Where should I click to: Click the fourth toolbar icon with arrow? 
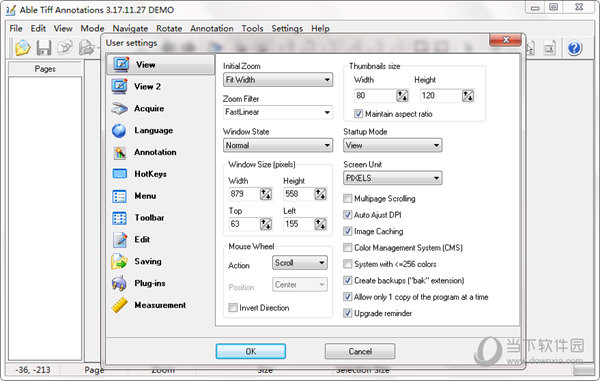coord(86,48)
